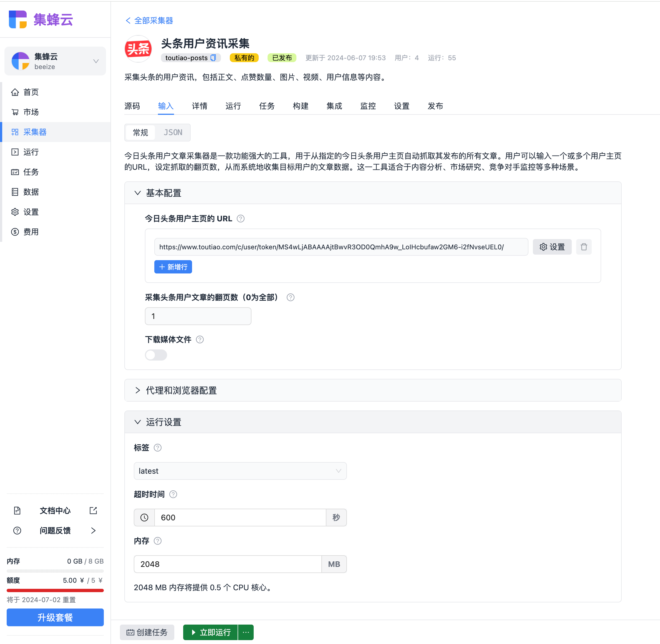Screen dimensions: 660x644
Task: Open the 首页 home icon
Action: pos(15,92)
